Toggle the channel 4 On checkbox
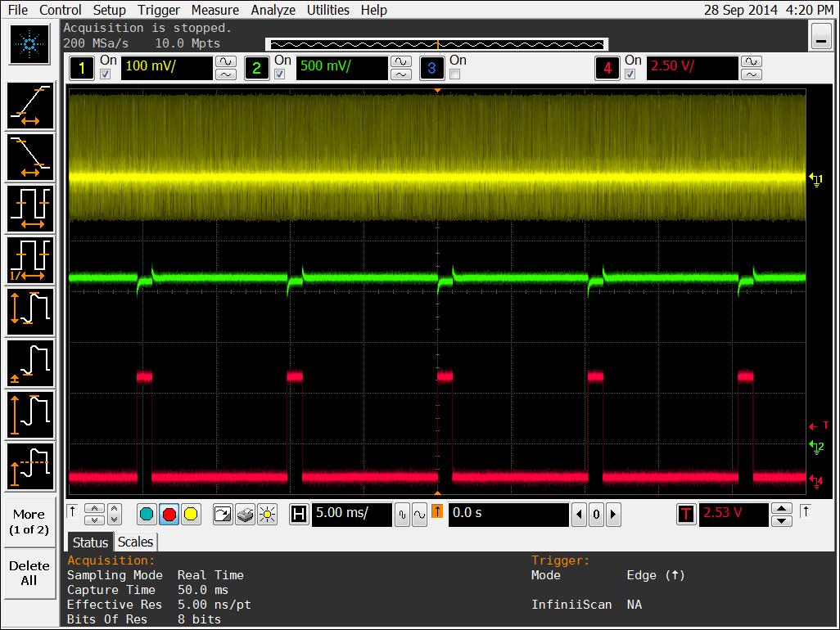Screen dimensions: 840x630 coord(630,74)
